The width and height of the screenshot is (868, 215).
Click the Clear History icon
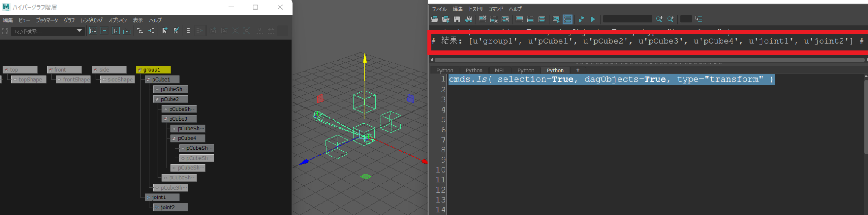pyautogui.click(x=482, y=19)
